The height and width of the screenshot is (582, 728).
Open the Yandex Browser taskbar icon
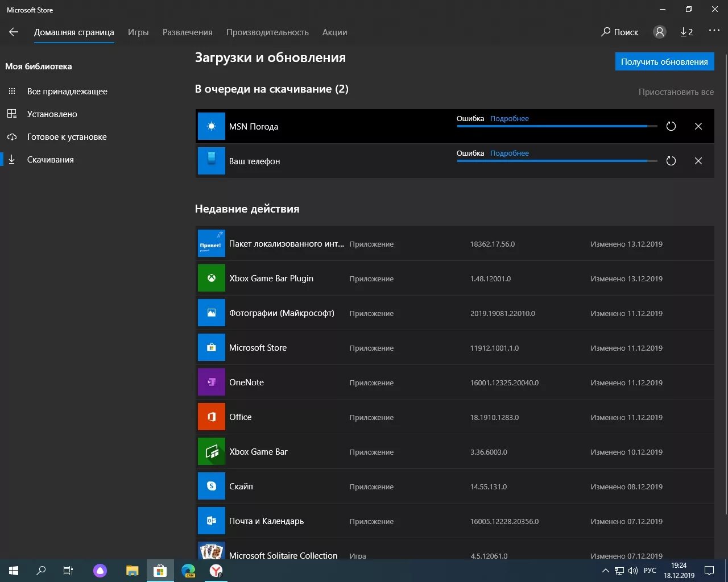(216, 571)
